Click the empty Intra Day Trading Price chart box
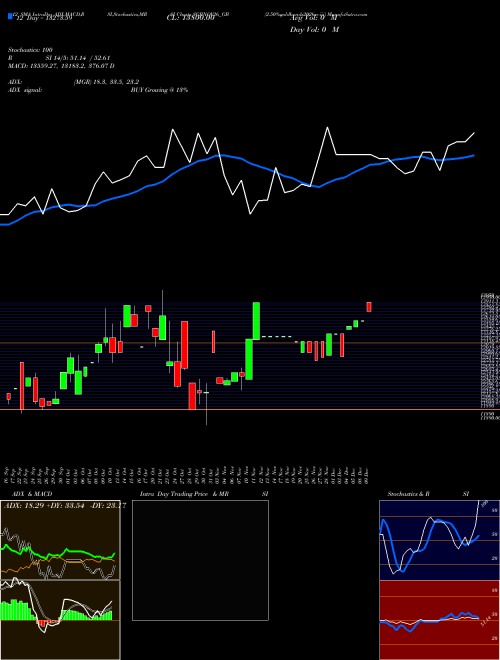 [x=200, y=560]
